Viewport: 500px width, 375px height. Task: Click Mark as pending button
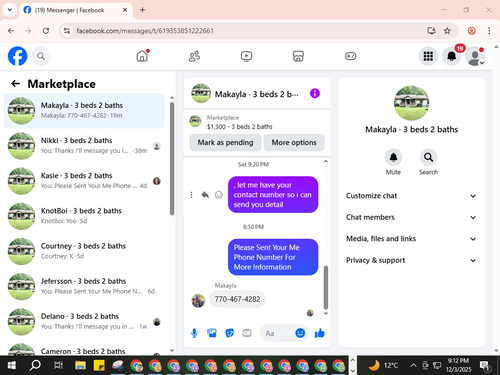point(225,142)
